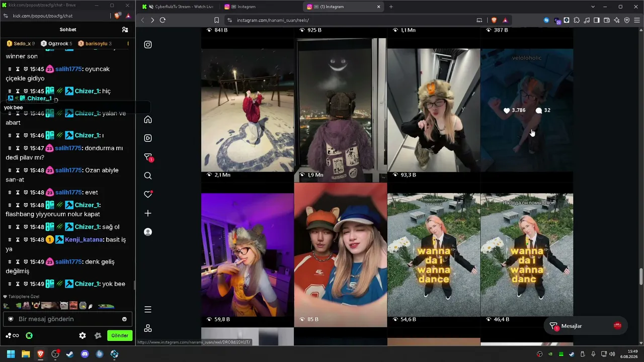This screenshot has width=644, height=362.
Task: Open Discord from the taskbar
Action: tap(85, 354)
